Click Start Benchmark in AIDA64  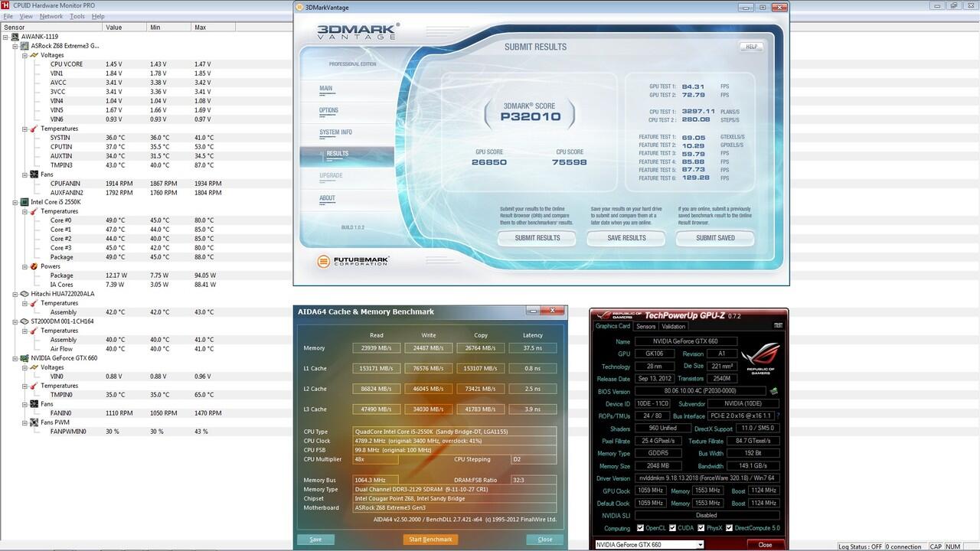tap(431, 539)
